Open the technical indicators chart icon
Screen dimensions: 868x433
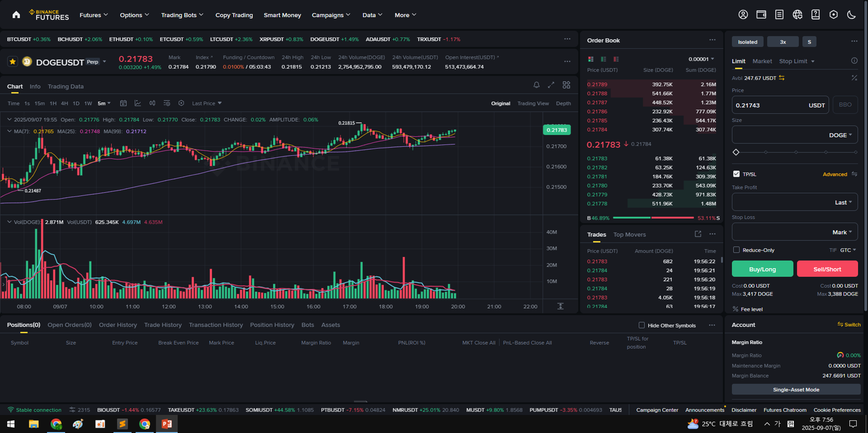[137, 103]
